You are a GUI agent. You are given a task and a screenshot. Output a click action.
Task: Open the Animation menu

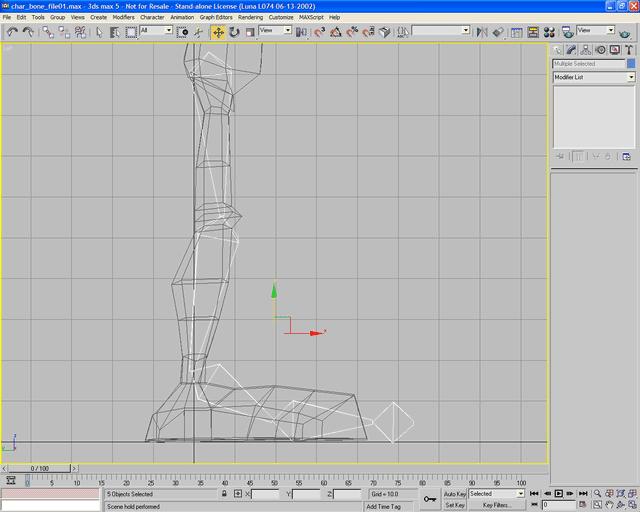coord(182,17)
